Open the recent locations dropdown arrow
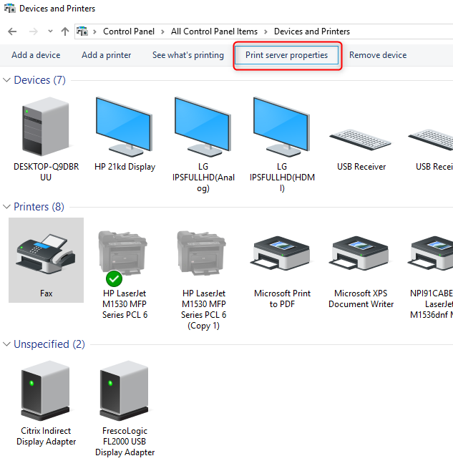The height and width of the screenshot is (476, 453). (x=50, y=31)
